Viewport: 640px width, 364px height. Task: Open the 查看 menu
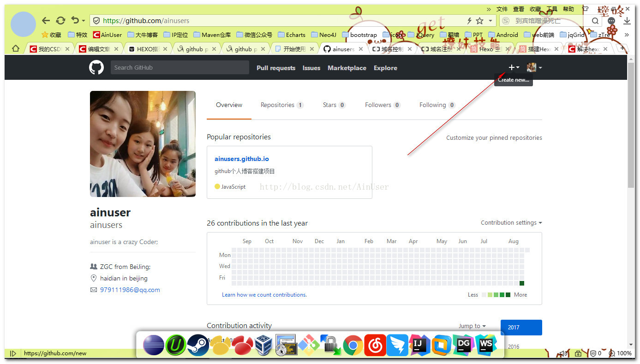pyautogui.click(x=519, y=9)
